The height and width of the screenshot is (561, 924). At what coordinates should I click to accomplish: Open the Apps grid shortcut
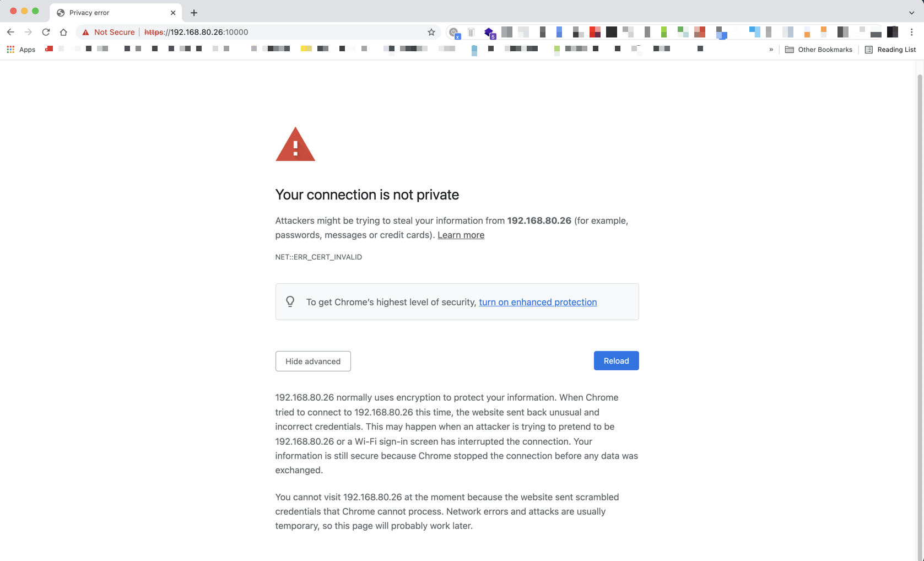coord(21,50)
